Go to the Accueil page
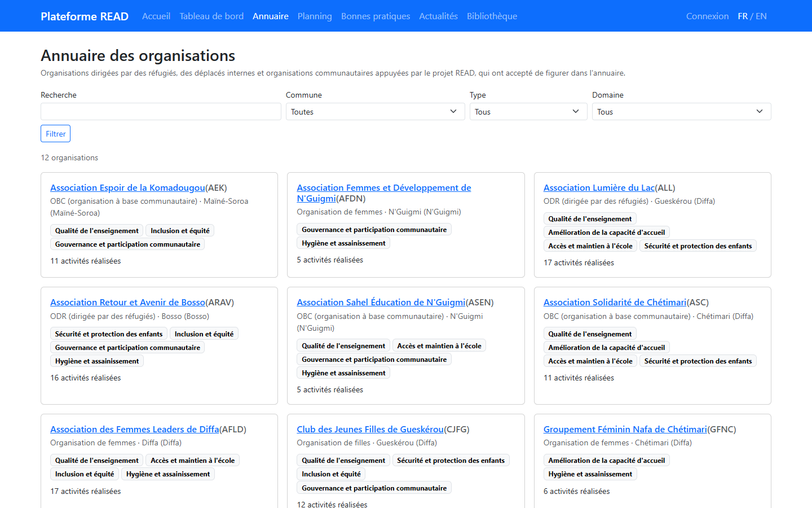Screen dimensions: 812x508 (x=156, y=16)
